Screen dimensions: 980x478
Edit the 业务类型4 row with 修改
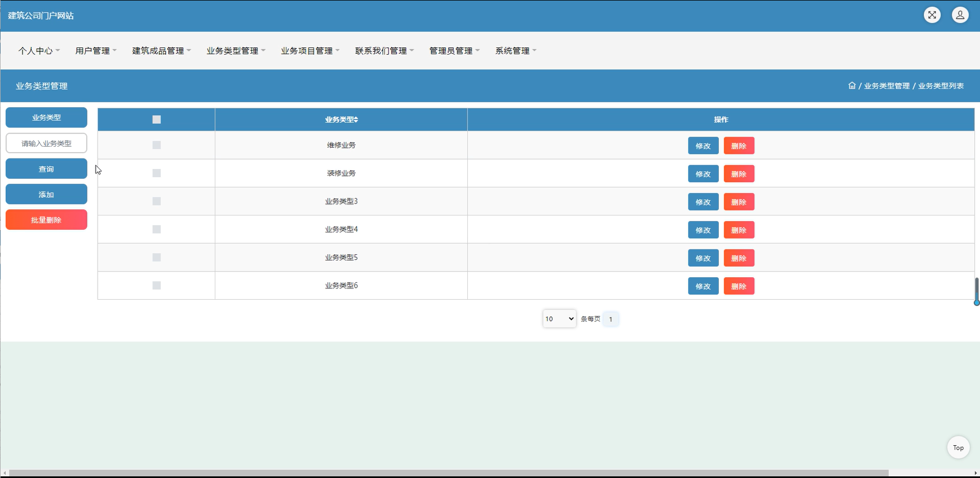pos(703,230)
